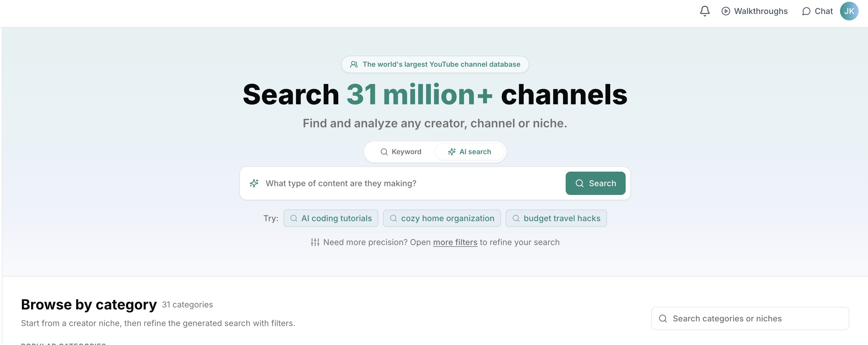The image size is (868, 345).
Task: Focus the content type search field
Action: click(x=413, y=183)
